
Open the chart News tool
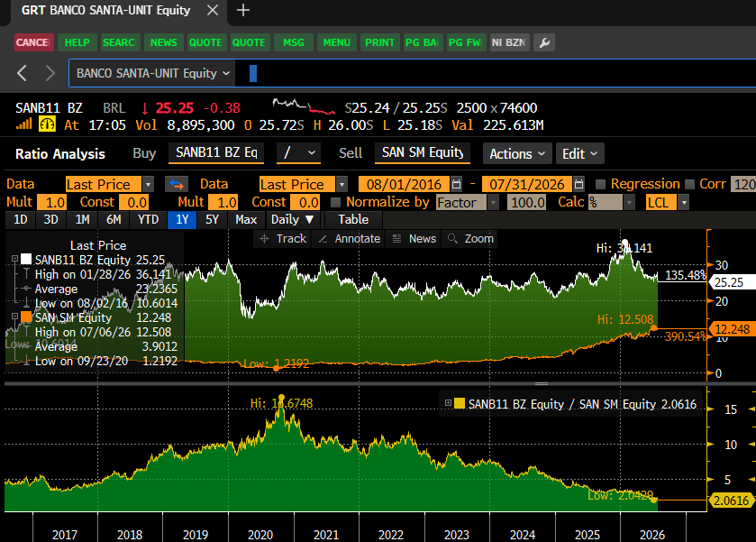coord(414,238)
